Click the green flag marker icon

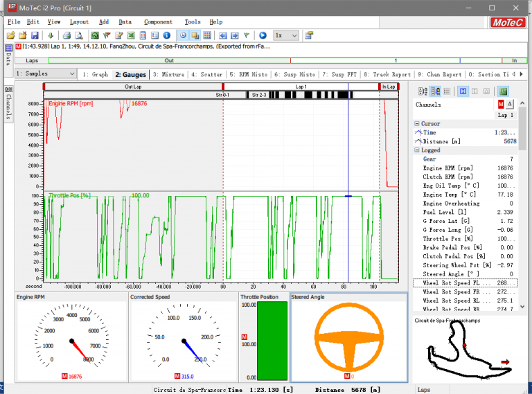[247, 35]
